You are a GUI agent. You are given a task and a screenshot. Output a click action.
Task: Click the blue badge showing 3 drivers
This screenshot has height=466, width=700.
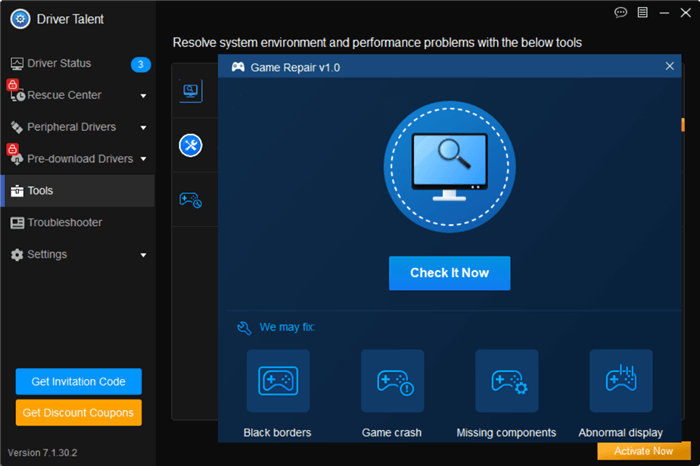point(141,64)
